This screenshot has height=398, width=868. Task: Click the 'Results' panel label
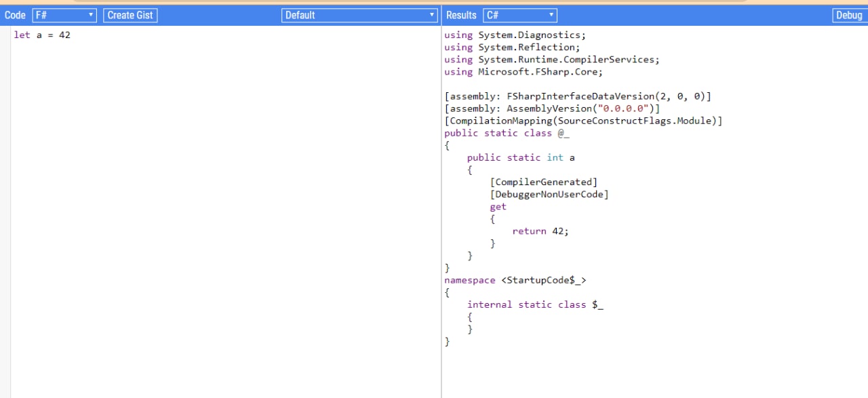click(x=461, y=15)
